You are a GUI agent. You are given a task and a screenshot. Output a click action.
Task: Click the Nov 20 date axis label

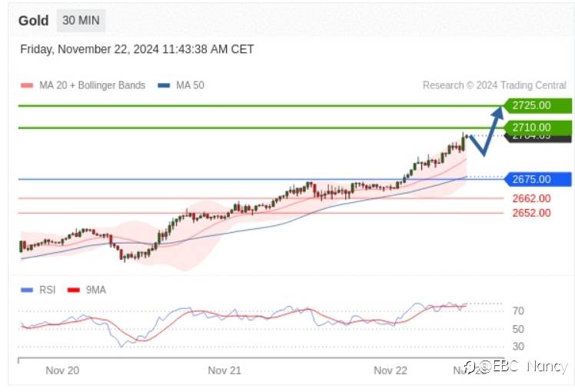point(62,370)
